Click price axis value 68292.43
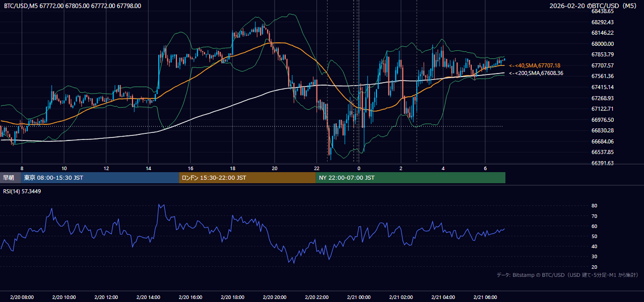This screenshot has height=302, width=644. 602,22
